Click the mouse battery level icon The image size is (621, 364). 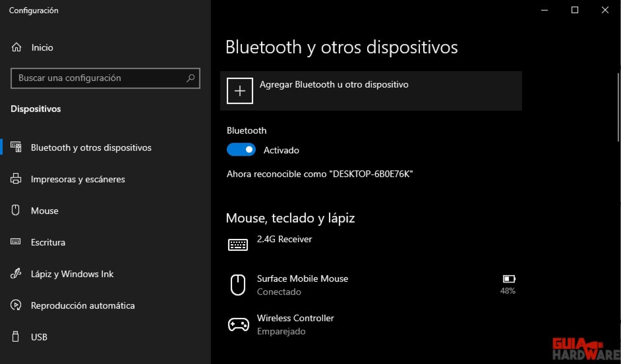(x=509, y=279)
